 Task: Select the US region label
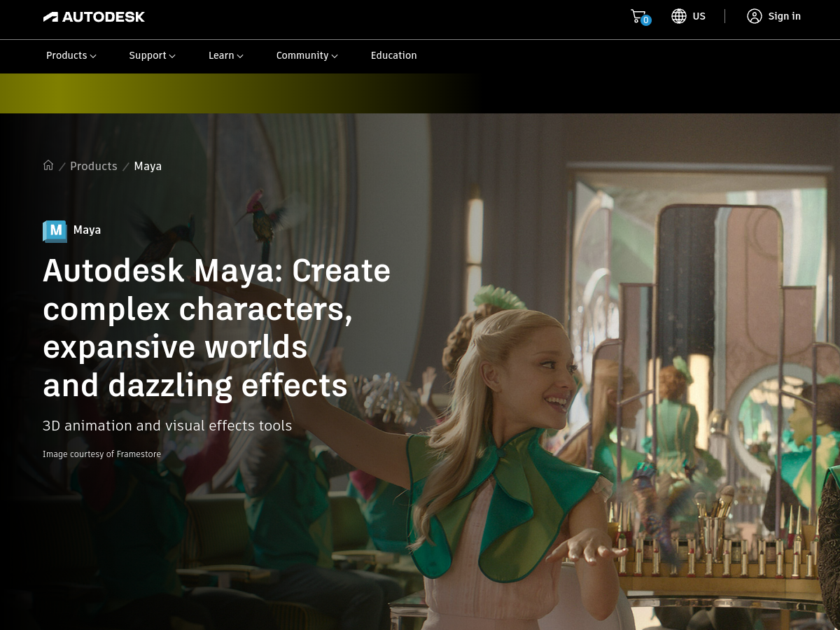click(x=699, y=16)
